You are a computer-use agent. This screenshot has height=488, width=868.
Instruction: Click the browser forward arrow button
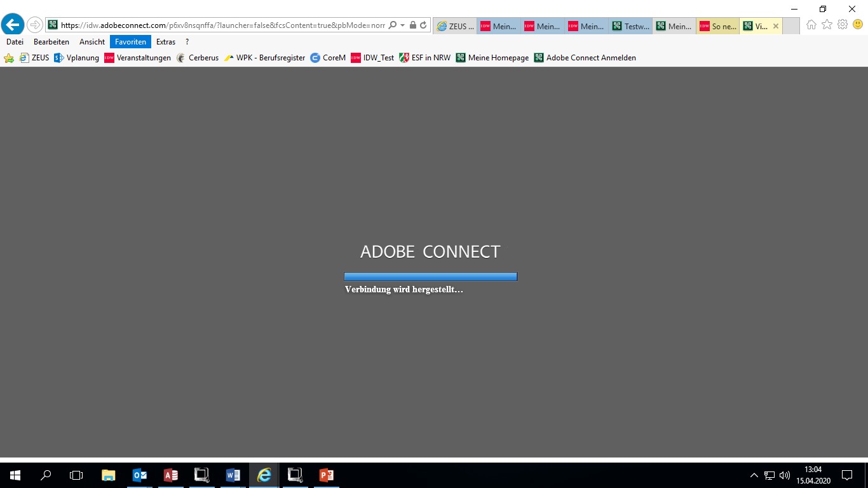coord(34,25)
